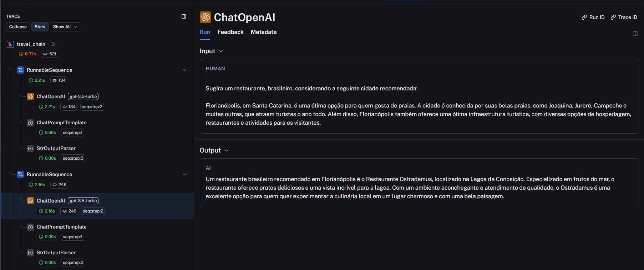Open the Show All dropdown

click(65, 27)
